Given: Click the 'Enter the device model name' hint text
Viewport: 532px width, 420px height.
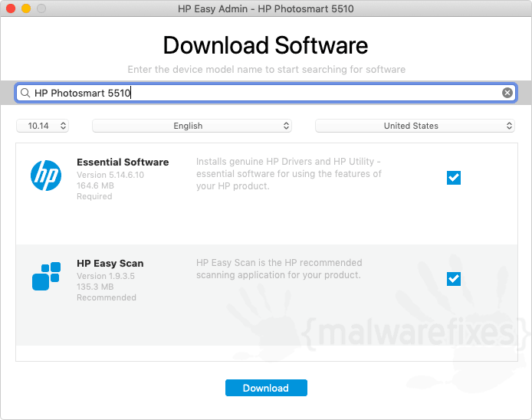Looking at the screenshot, I should tap(266, 69).
